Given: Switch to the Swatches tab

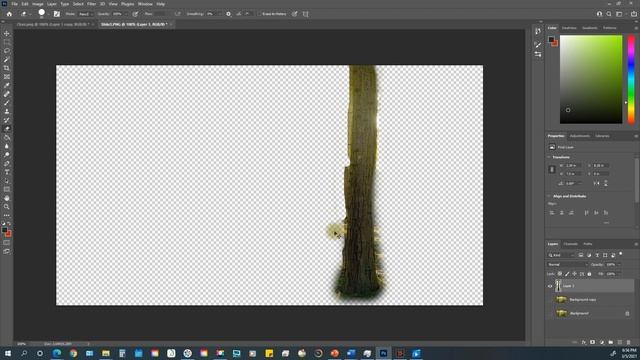Looking at the screenshot, I should tap(569, 28).
